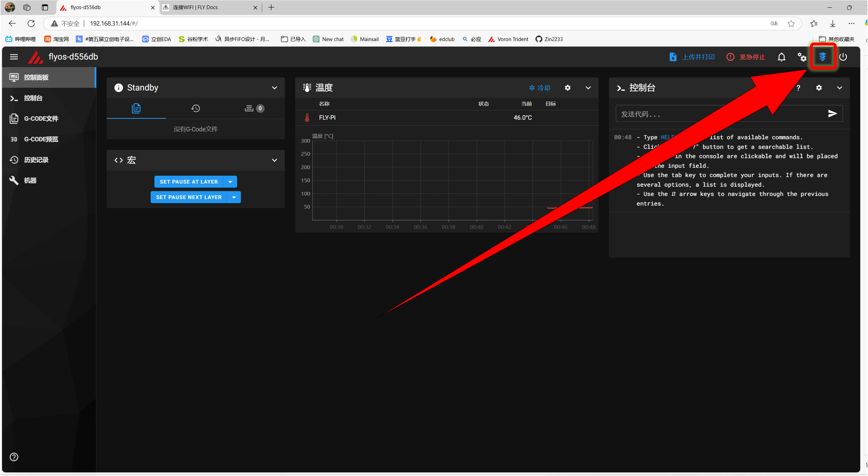Open SET PAUSE NEXT LAYER dropdown arrow
The image size is (868, 476).
click(x=234, y=197)
